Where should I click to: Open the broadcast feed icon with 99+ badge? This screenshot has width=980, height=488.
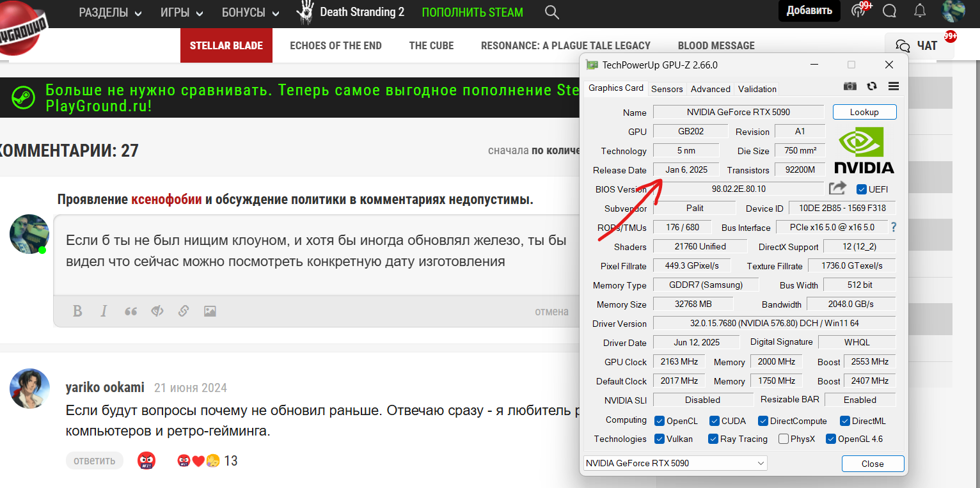pos(859,11)
